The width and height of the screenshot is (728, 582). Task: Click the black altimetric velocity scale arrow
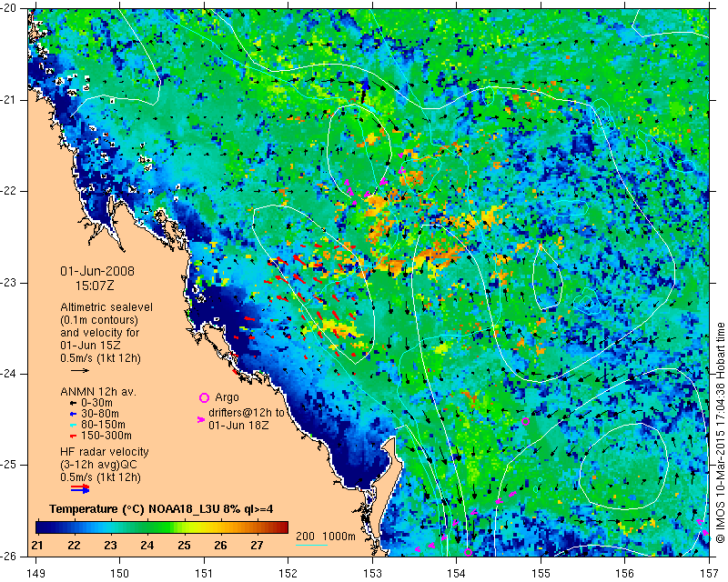[80, 370]
